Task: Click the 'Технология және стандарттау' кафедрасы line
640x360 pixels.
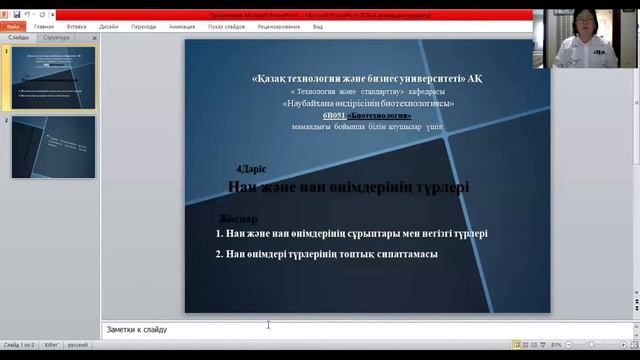Action: 367,91
